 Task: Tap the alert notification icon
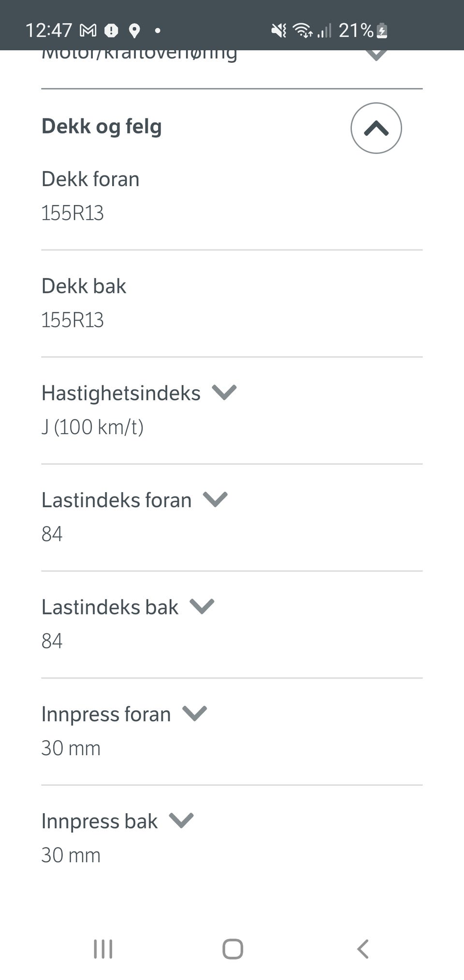coord(111,31)
